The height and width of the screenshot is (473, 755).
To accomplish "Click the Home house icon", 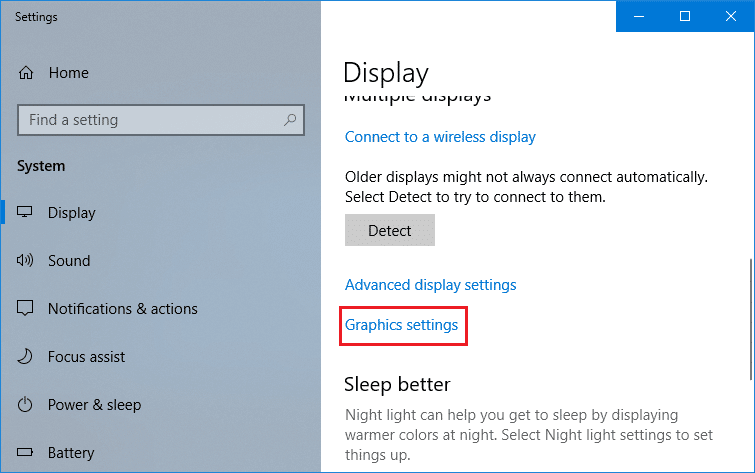I will [26, 73].
